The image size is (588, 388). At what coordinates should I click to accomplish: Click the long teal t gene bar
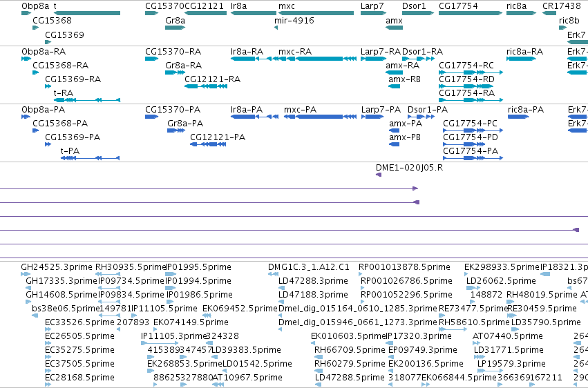tap(87, 13)
